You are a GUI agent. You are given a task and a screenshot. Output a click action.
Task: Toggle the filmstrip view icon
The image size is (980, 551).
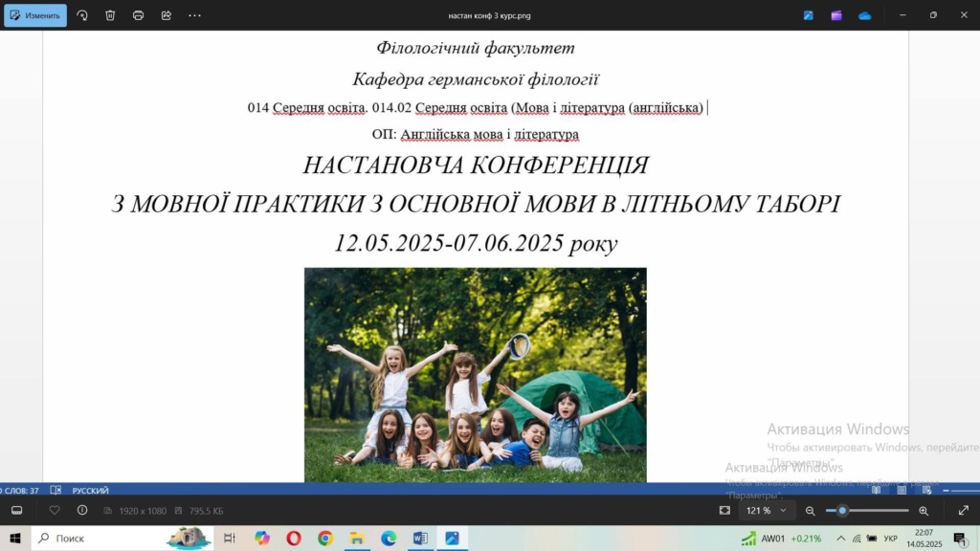[17, 511]
